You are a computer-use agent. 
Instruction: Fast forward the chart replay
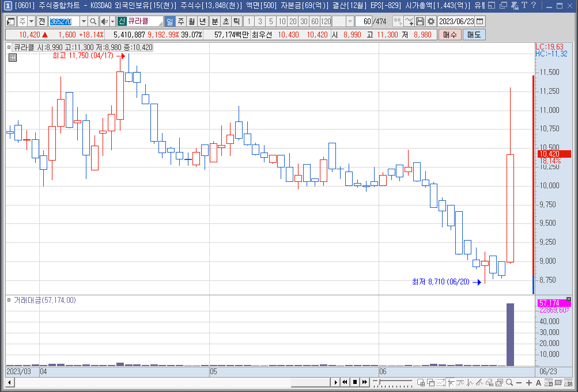365,382
